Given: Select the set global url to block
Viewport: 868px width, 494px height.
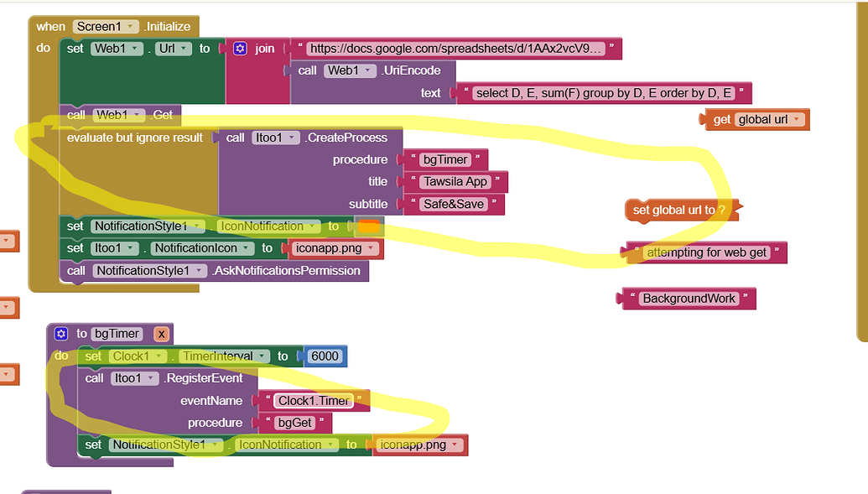Looking at the screenshot, I should [x=679, y=211].
